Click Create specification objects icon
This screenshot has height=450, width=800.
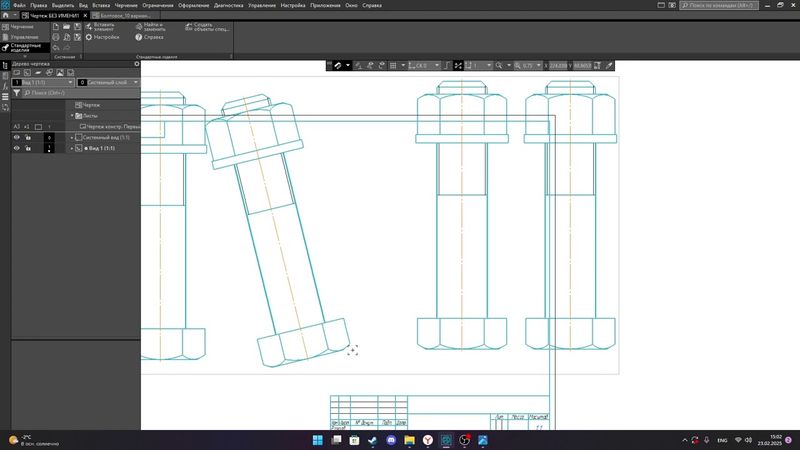tap(188, 26)
